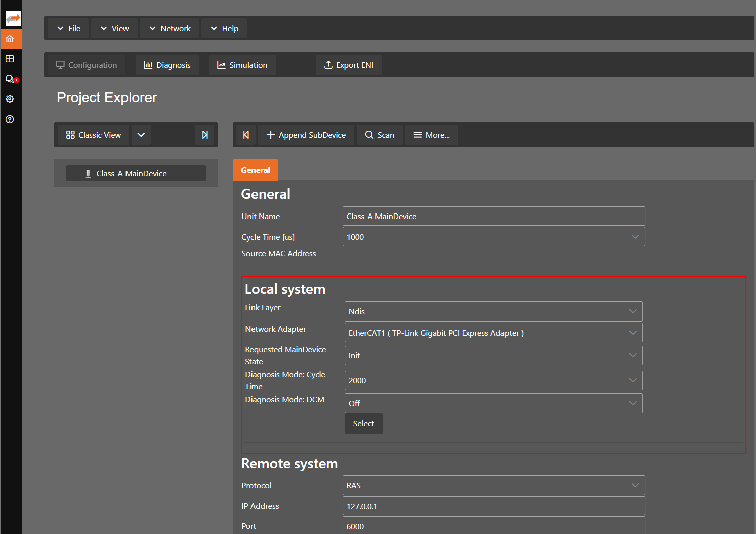This screenshot has width=756, height=534.
Task: Open the File menu
Action: click(x=68, y=28)
